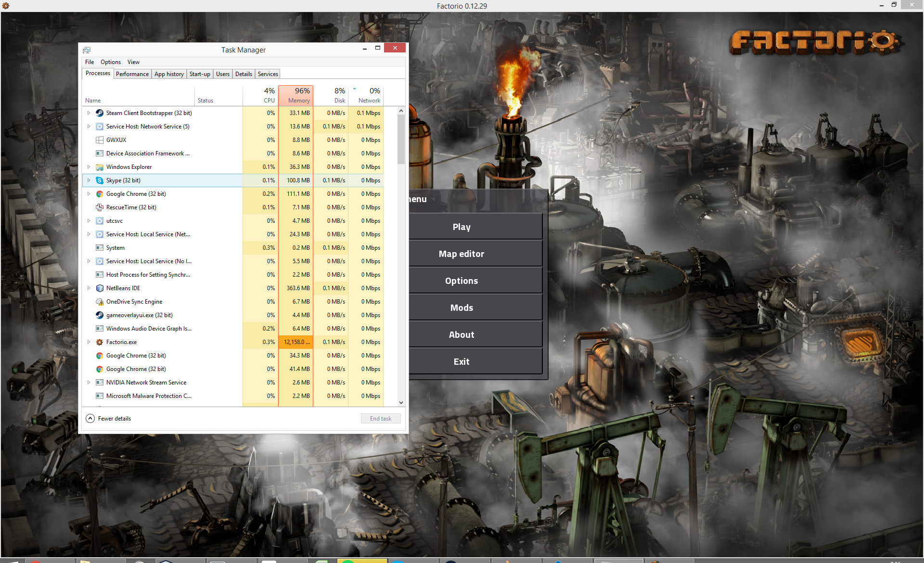This screenshot has height=563, width=924.
Task: Click the System process icon
Action: [100, 248]
